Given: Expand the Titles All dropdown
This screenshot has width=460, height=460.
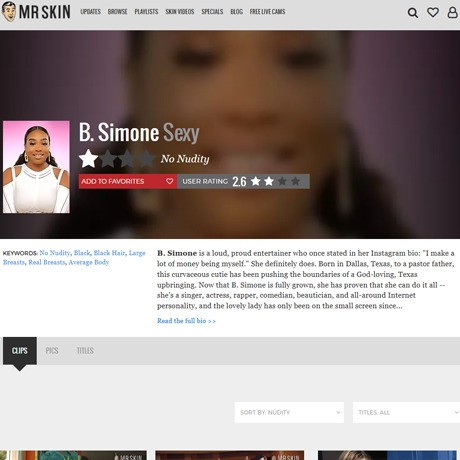Looking at the screenshot, I should coord(406,412).
